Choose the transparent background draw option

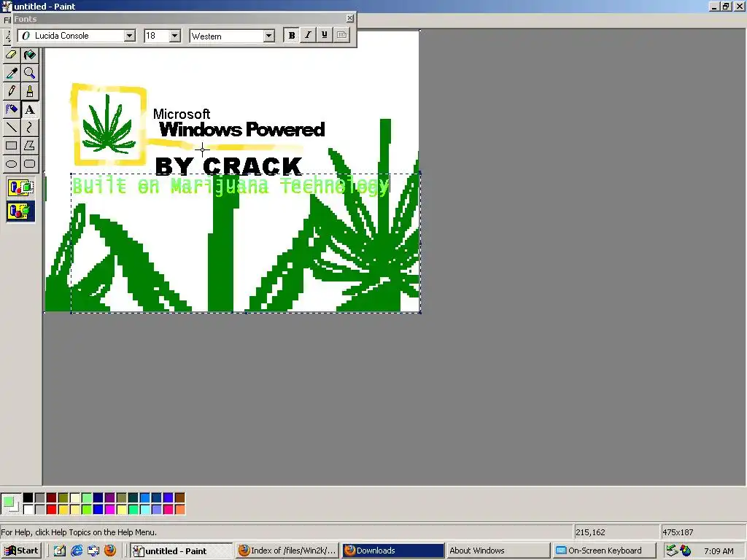pyautogui.click(x=20, y=211)
